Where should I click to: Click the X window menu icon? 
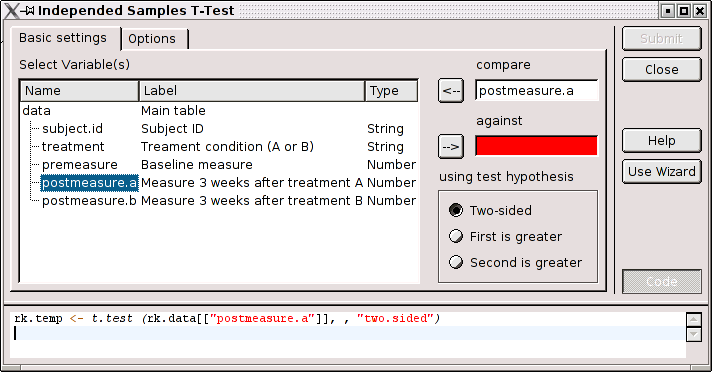pos(12,10)
